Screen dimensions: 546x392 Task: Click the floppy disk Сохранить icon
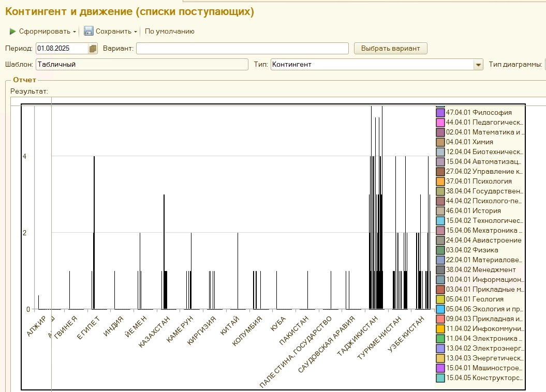point(88,31)
